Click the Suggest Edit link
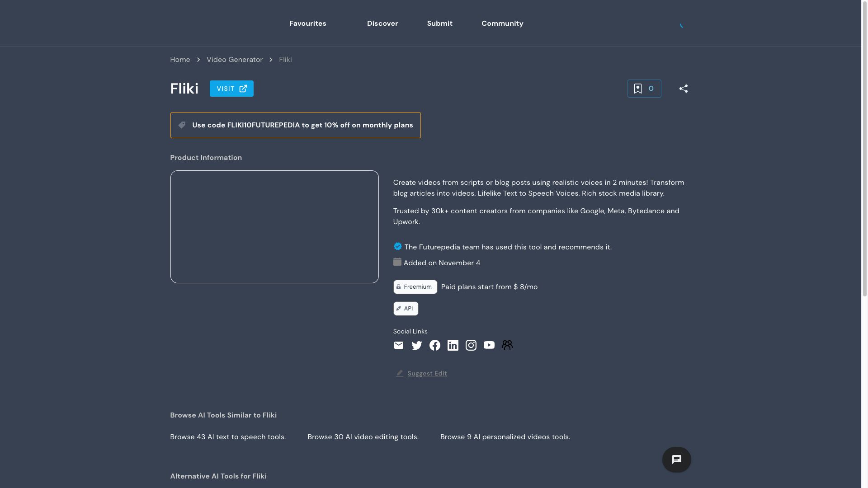868x488 pixels. pos(427,373)
